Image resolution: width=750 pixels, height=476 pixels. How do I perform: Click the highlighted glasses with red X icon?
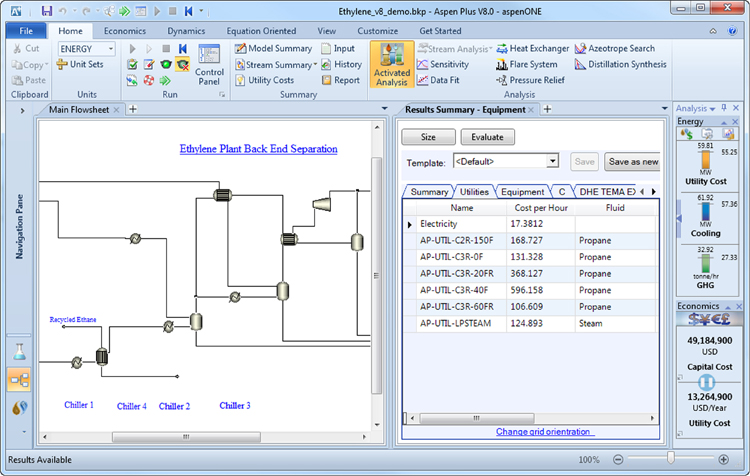pos(182,64)
